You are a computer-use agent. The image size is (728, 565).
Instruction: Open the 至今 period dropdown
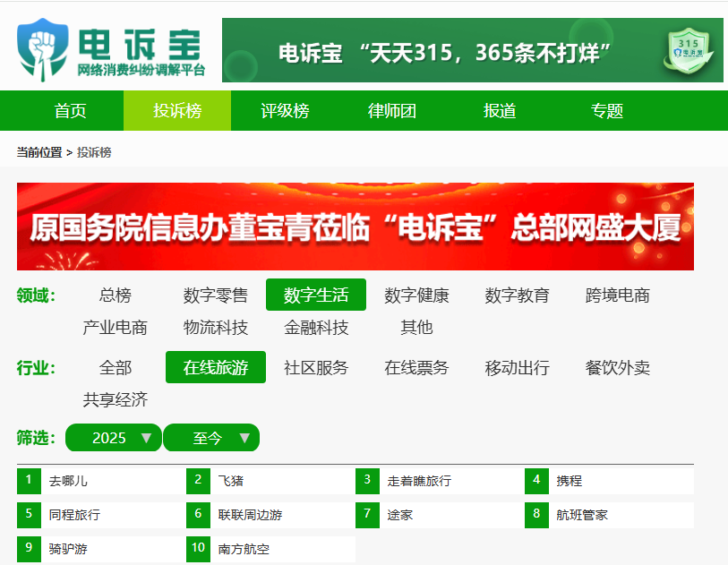point(211,437)
